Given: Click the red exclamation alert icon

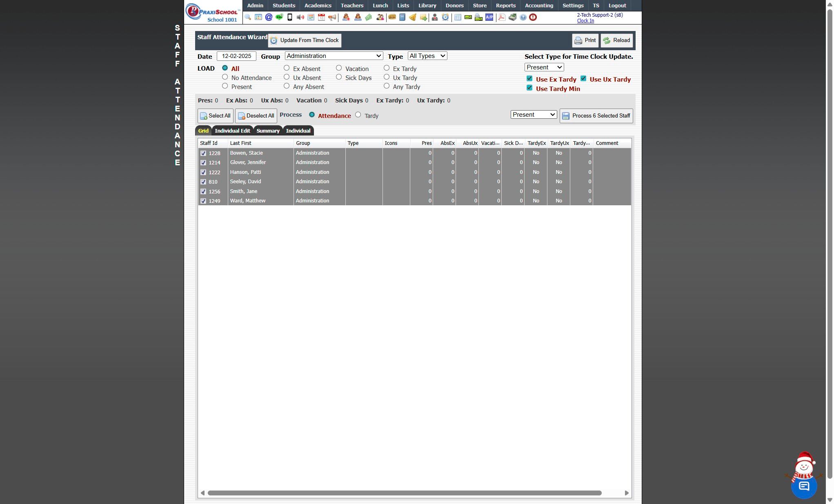Looking at the screenshot, I should coord(533,17).
